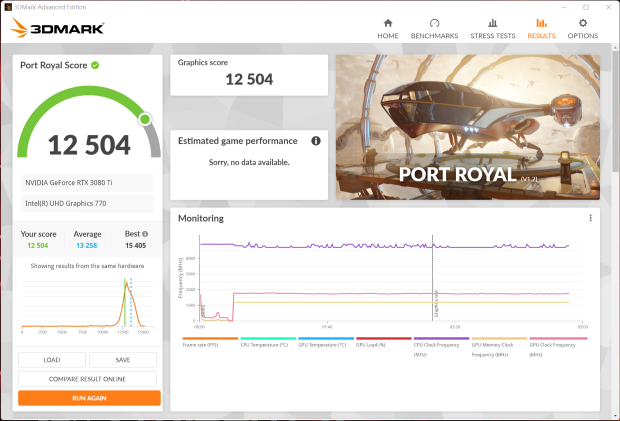Toggle CPU Temperature legend swatch
This screenshot has width=620, height=421.
(268, 338)
